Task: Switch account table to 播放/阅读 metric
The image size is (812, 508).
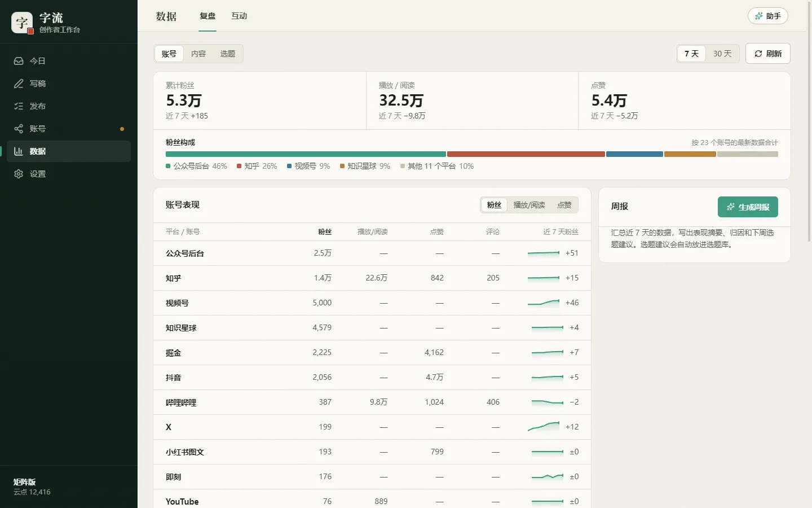Action: pyautogui.click(x=529, y=205)
